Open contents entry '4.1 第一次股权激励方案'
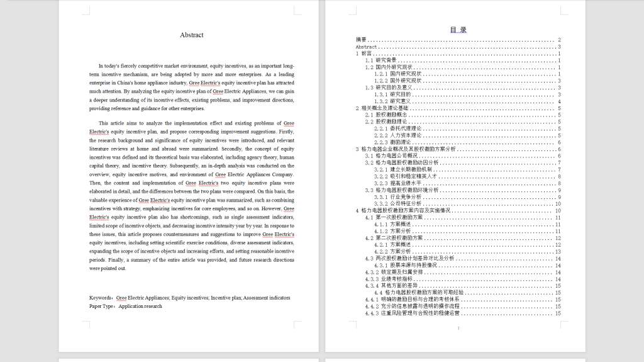 click(463, 218)
